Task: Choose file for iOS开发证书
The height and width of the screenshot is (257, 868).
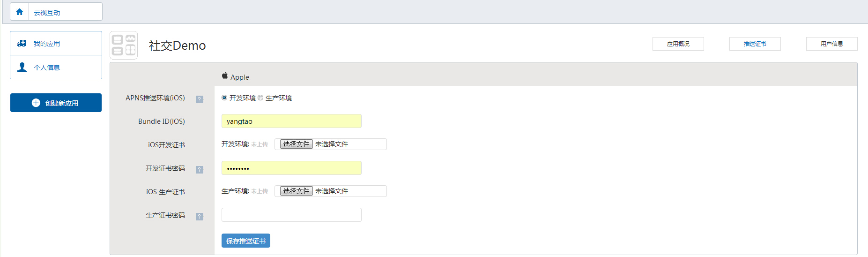Action: coord(296,144)
